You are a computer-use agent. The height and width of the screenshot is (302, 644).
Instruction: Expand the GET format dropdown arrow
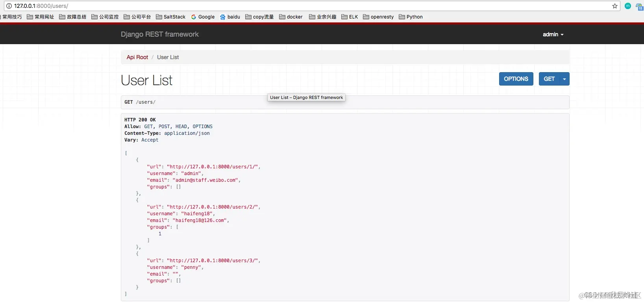(564, 79)
